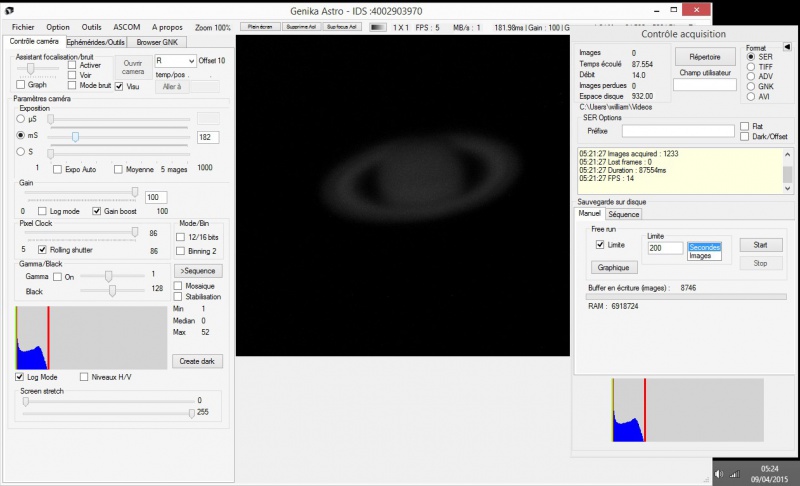This screenshot has width=800, height=486.
Task: Toggle the Graph checkbox
Action: click(x=20, y=84)
